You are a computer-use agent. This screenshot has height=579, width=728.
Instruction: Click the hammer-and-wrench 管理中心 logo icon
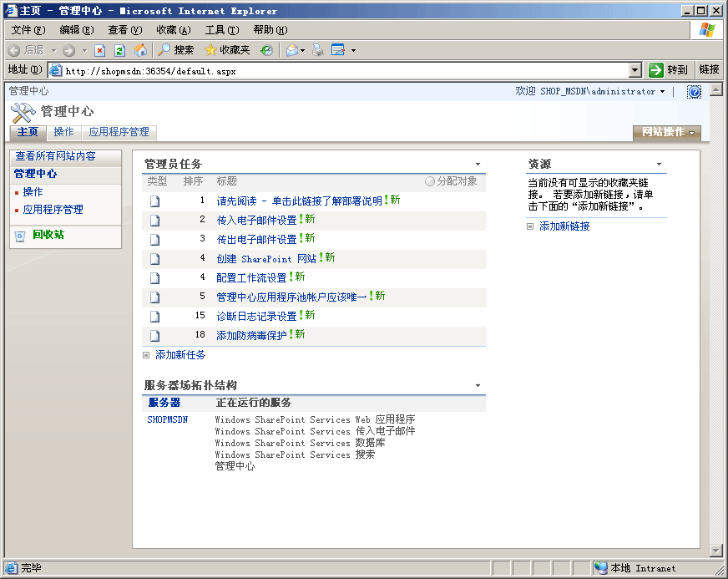click(23, 113)
